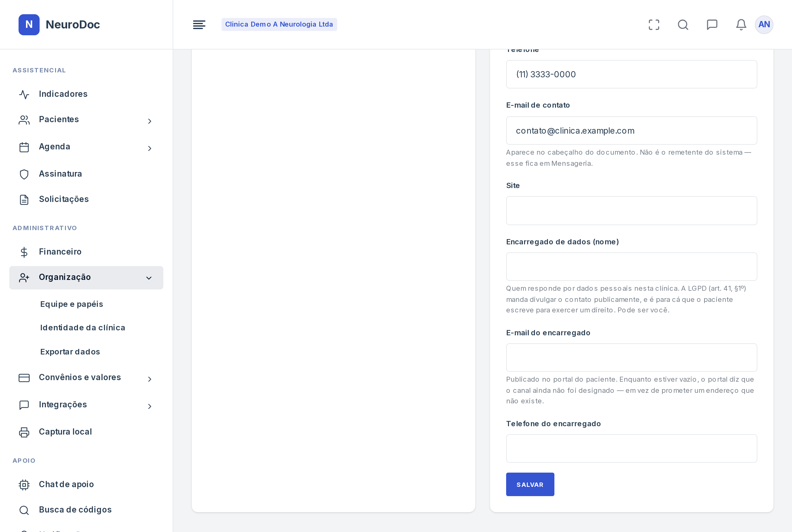Click the Busca de códigos magnifier icon
This screenshot has width=792, height=532.
tap(24, 510)
